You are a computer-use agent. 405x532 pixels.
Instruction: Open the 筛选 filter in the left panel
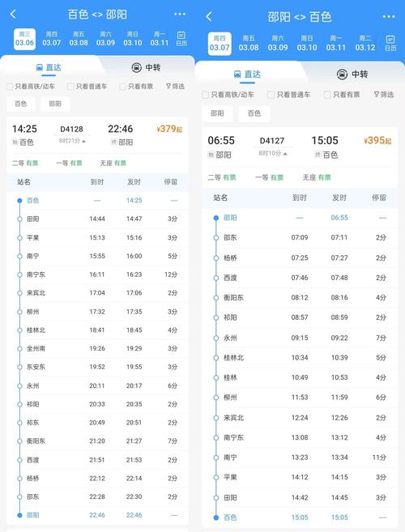pyautogui.click(x=175, y=86)
